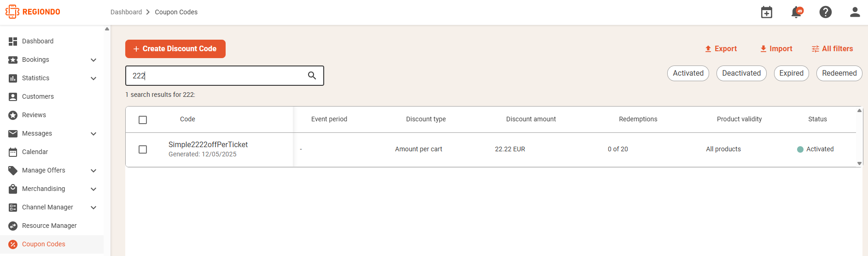Toggle the Activated filter chip
Image resolution: width=868 pixels, height=256 pixels.
pyautogui.click(x=688, y=73)
